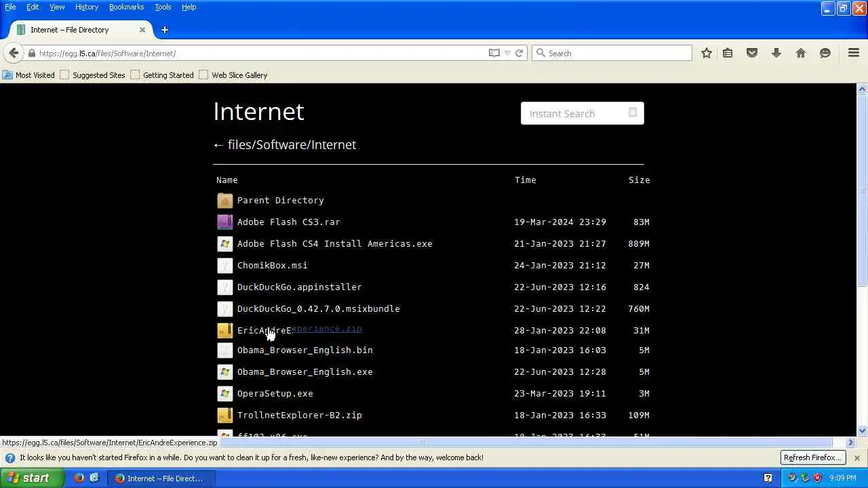Open a new tab with plus button
This screenshot has height=488, width=868.
(165, 30)
